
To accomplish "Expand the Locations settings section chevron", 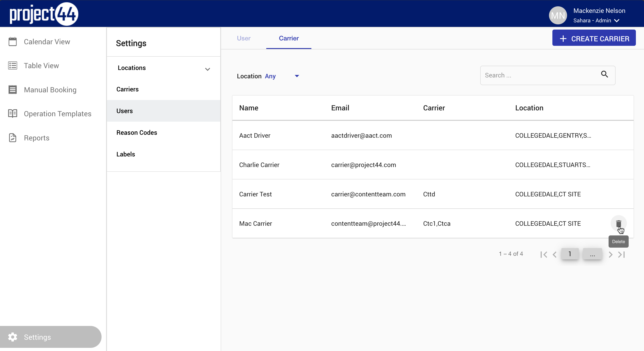I will [208, 69].
